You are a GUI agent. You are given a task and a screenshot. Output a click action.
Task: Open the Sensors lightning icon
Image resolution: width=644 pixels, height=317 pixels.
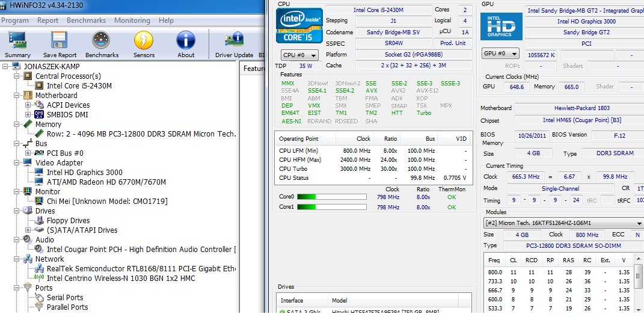(x=144, y=41)
